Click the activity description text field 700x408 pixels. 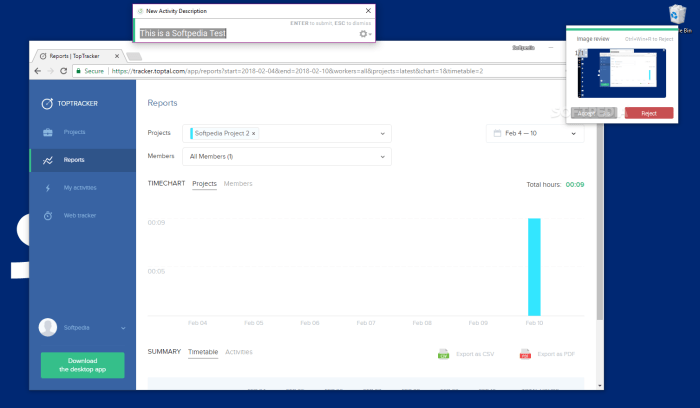245,33
